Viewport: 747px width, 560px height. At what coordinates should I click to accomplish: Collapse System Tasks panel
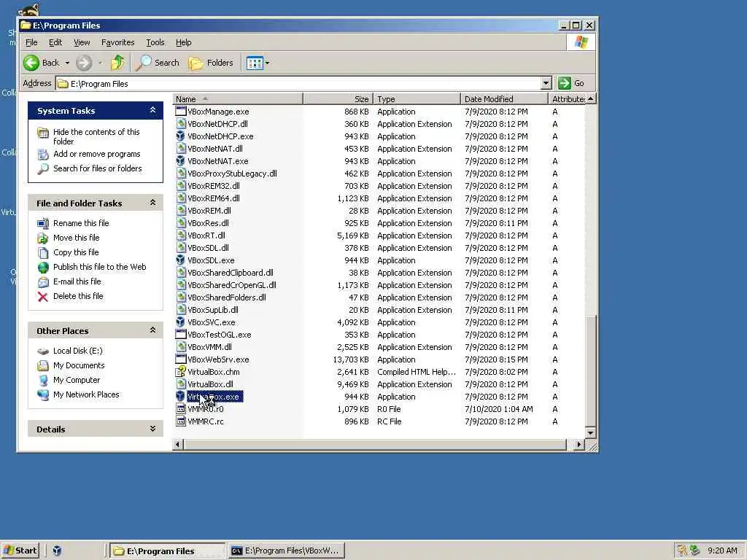coord(152,110)
